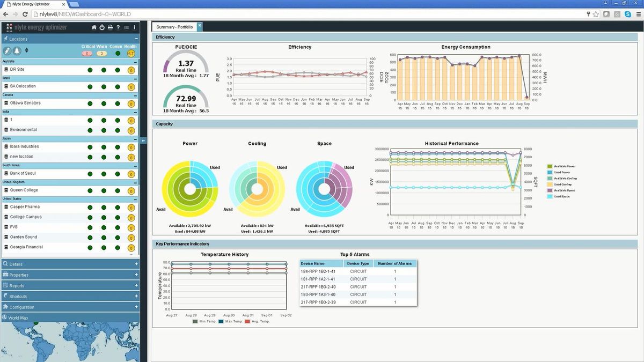Click the Critical alarm count badge
This screenshot has height=362, width=644.
[x=87, y=53]
